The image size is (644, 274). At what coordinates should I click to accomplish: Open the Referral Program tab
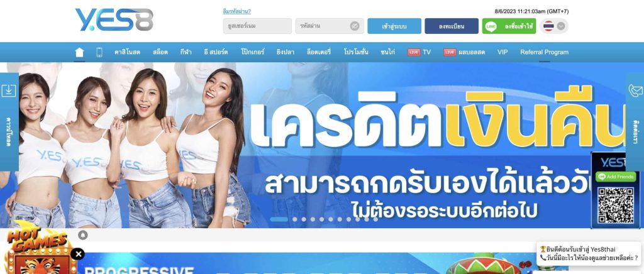(x=544, y=52)
